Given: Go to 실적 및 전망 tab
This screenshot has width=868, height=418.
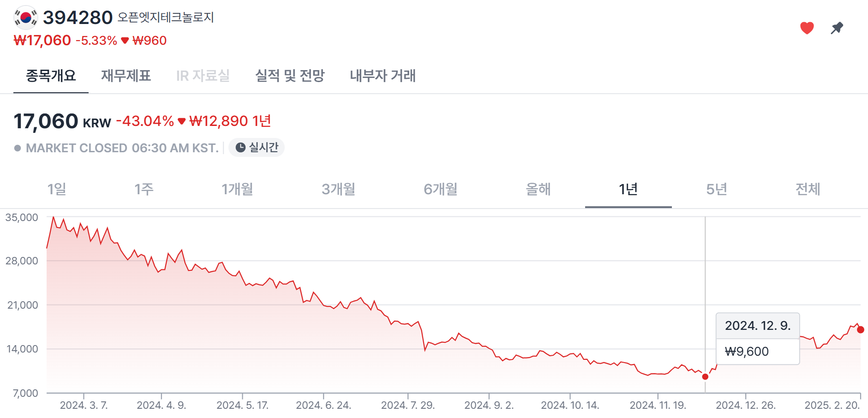Looking at the screenshot, I should click(x=290, y=76).
